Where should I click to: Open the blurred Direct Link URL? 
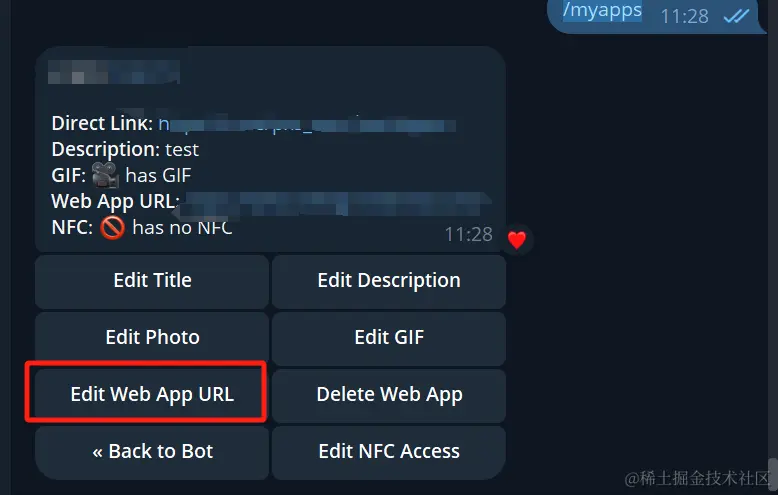pos(307,124)
